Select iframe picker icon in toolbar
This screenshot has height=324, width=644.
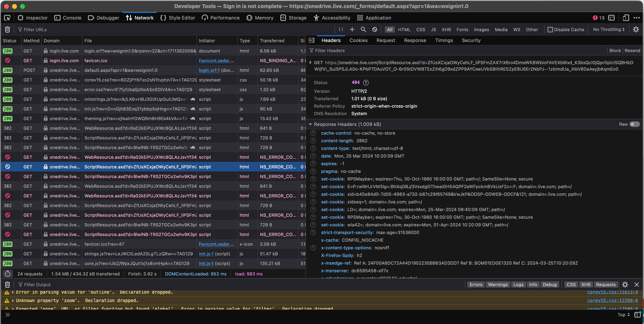tap(611, 18)
